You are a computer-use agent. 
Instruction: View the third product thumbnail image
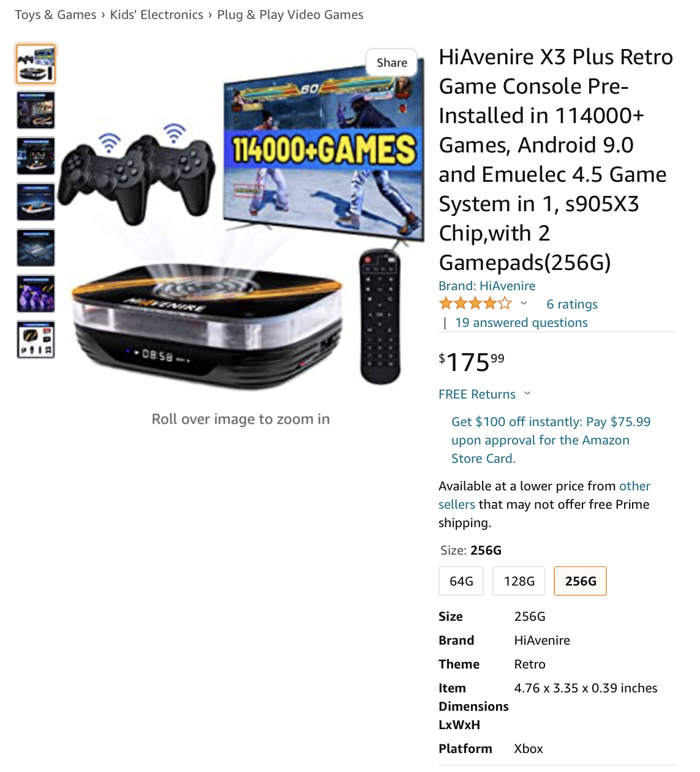pos(36,156)
